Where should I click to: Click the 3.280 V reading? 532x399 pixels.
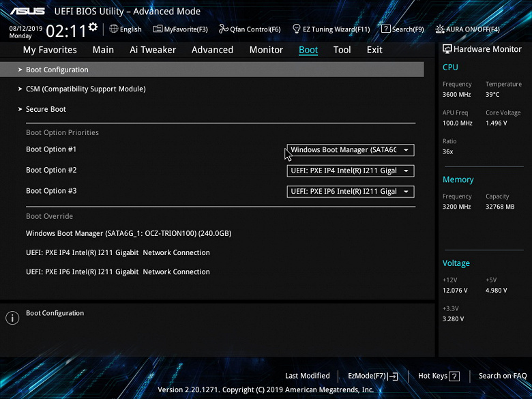[x=454, y=319]
